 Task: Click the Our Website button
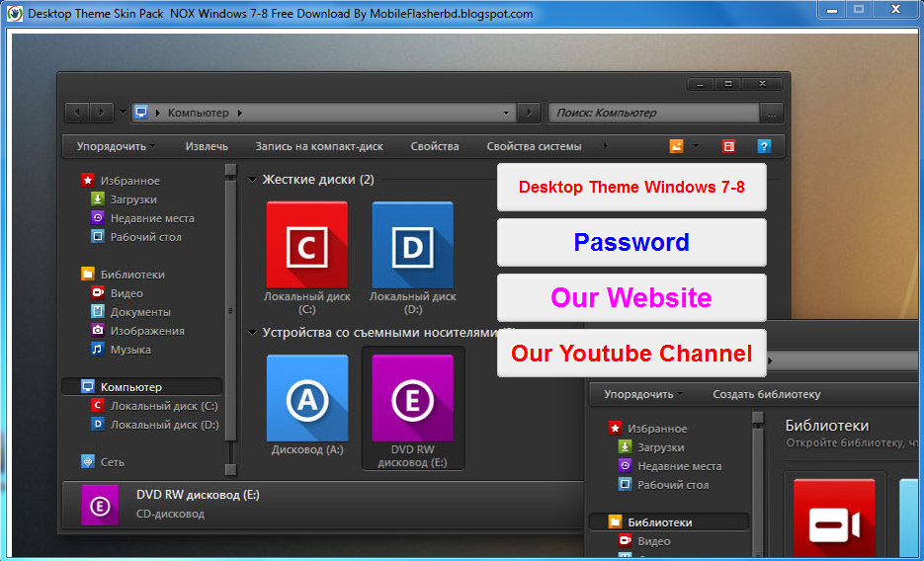point(631,297)
